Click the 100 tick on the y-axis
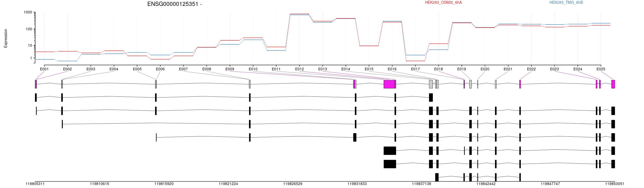This screenshot has height=188, width=644. [x=29, y=29]
